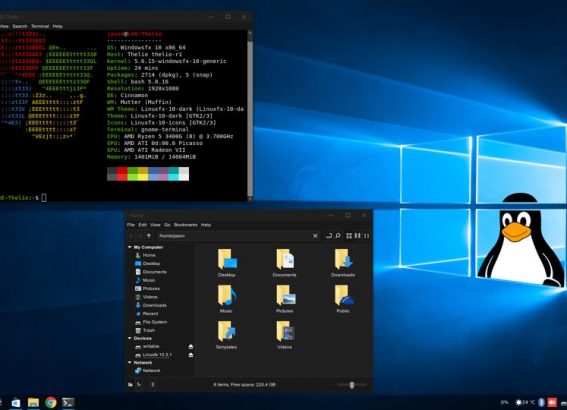This screenshot has width=567, height=410.
Task: Switch to compact view in file manager
Action: pyautogui.click(x=367, y=236)
